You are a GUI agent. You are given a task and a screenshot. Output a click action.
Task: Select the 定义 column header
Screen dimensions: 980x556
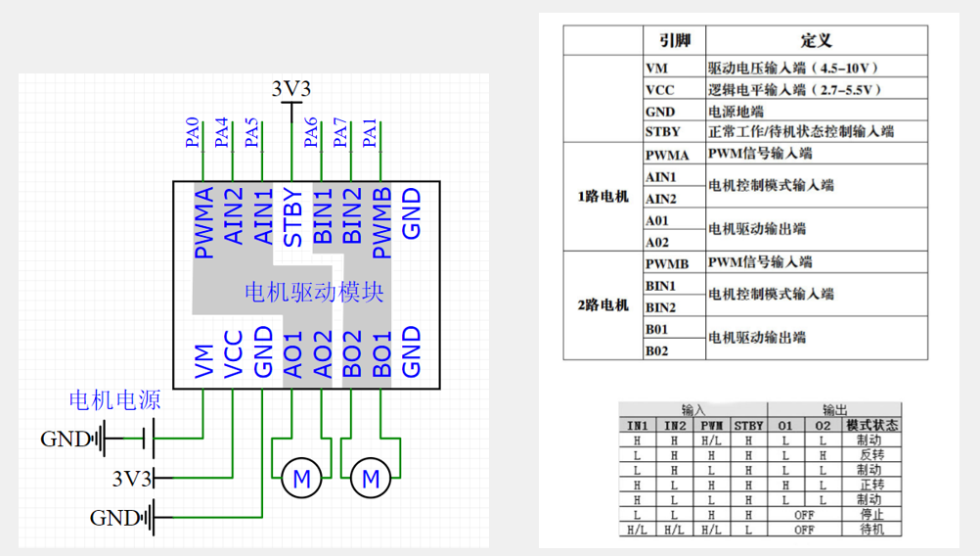click(815, 40)
